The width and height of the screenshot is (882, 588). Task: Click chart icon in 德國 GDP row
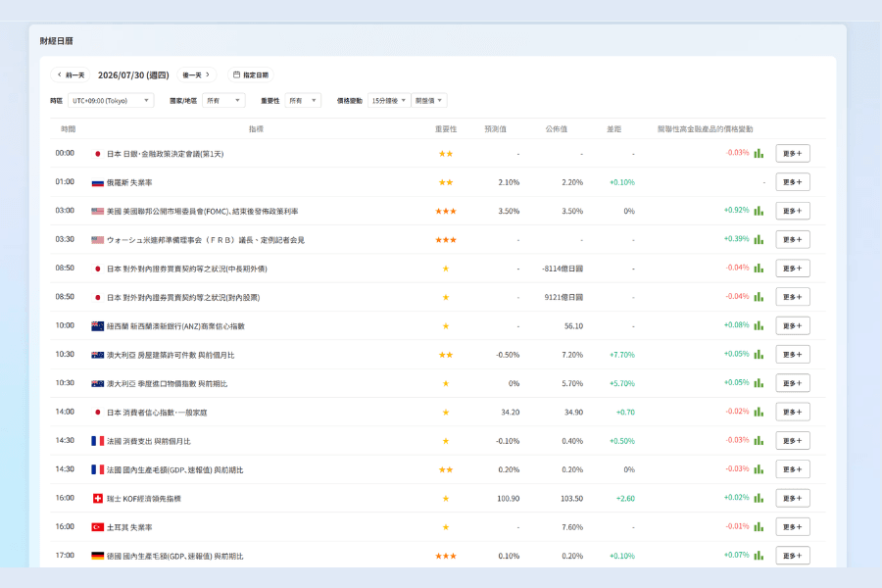pos(759,556)
